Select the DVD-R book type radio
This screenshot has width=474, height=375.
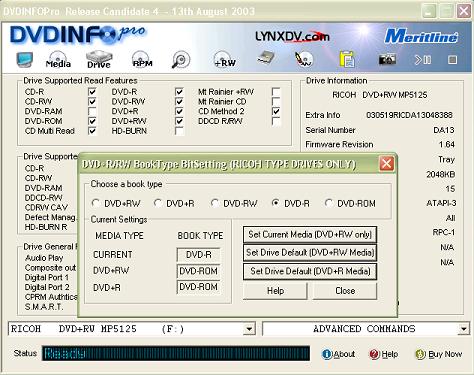click(275, 203)
